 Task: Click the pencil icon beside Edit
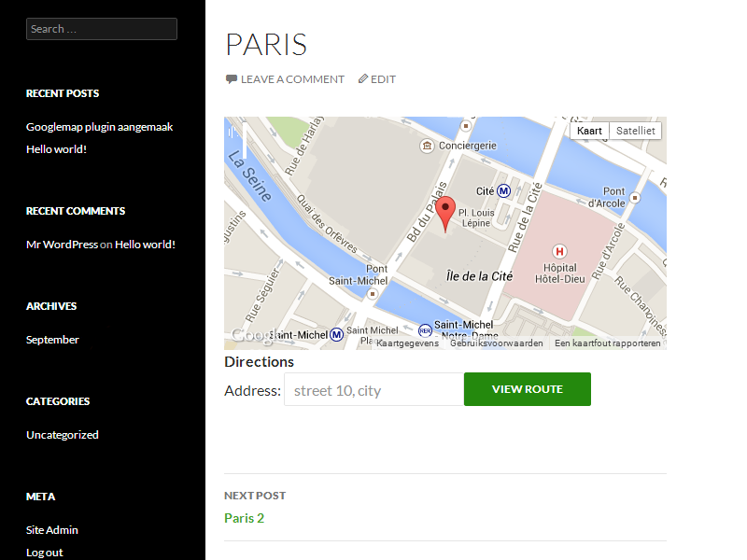coord(363,78)
